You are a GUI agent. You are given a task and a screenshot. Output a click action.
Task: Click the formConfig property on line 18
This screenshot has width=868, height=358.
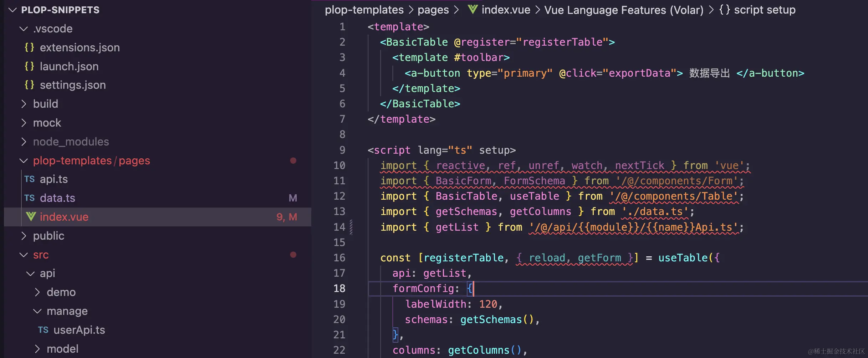click(423, 288)
